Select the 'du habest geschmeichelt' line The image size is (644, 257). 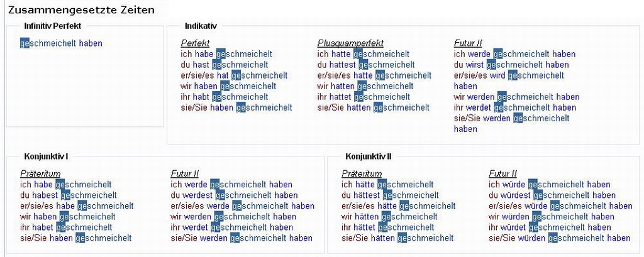(69, 195)
